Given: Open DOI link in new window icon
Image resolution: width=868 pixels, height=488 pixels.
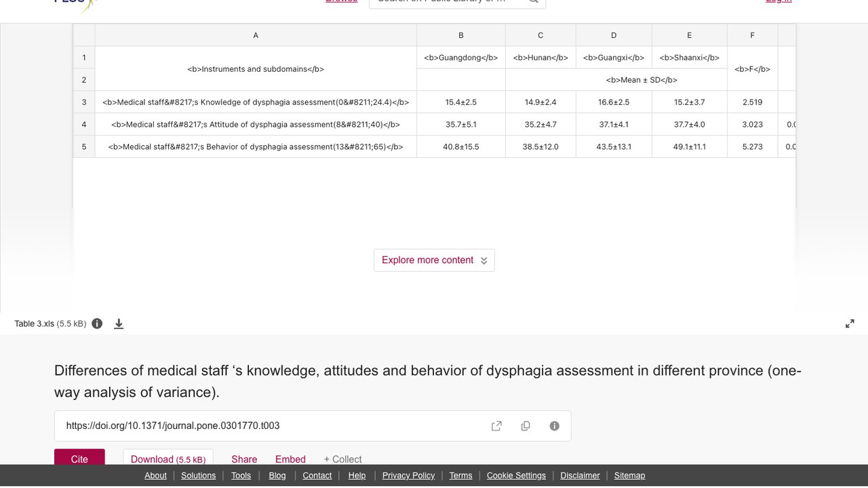Looking at the screenshot, I should 496,426.
